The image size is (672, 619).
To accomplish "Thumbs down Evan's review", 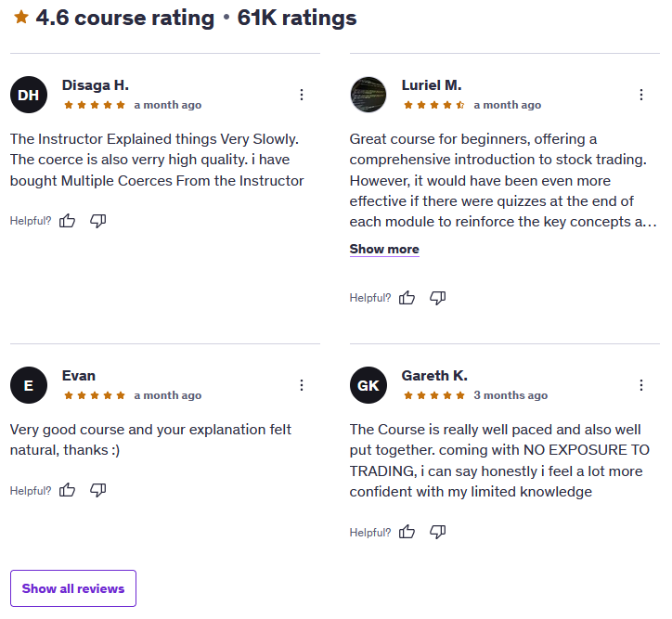I will click(x=98, y=490).
